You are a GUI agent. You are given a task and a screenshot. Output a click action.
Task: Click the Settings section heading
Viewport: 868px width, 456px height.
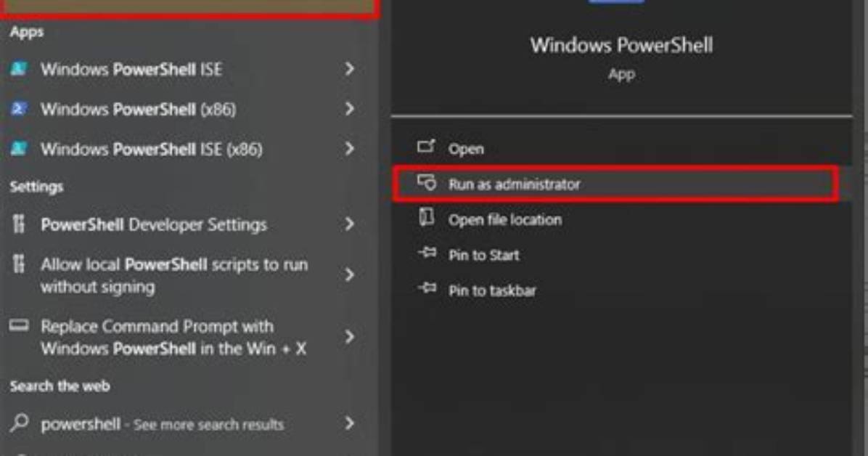[x=36, y=187]
